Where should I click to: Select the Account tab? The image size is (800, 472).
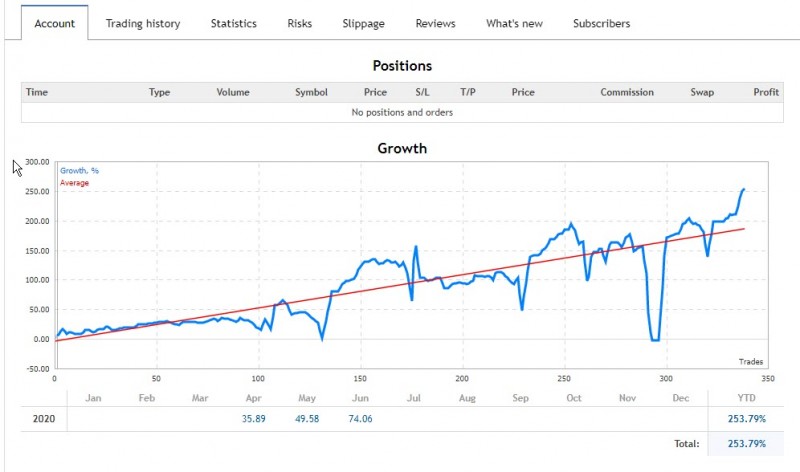tap(54, 23)
